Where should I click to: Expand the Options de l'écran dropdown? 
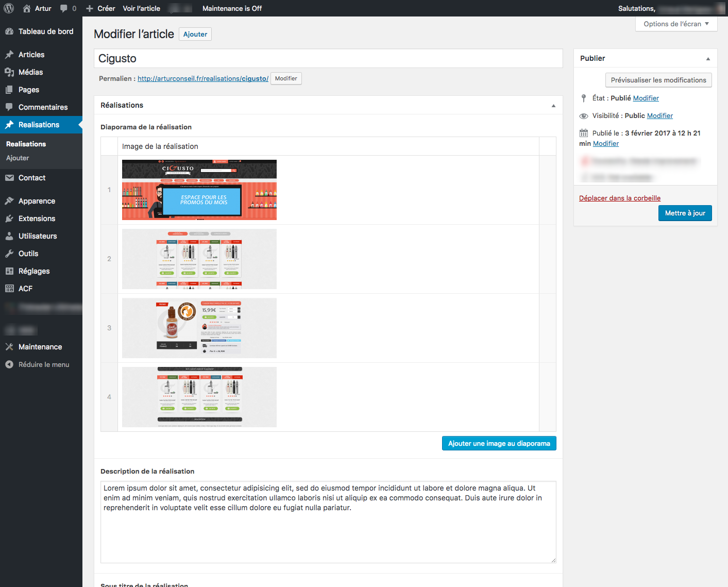click(676, 24)
